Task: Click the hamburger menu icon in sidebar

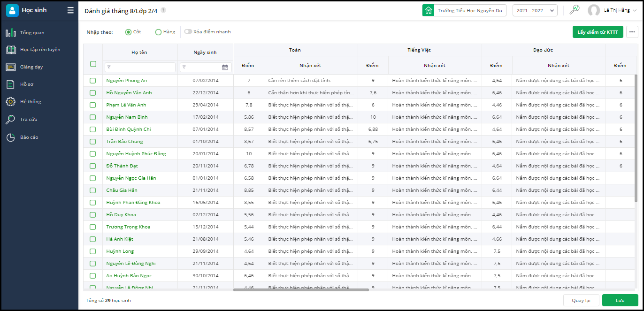Action: coord(70,10)
